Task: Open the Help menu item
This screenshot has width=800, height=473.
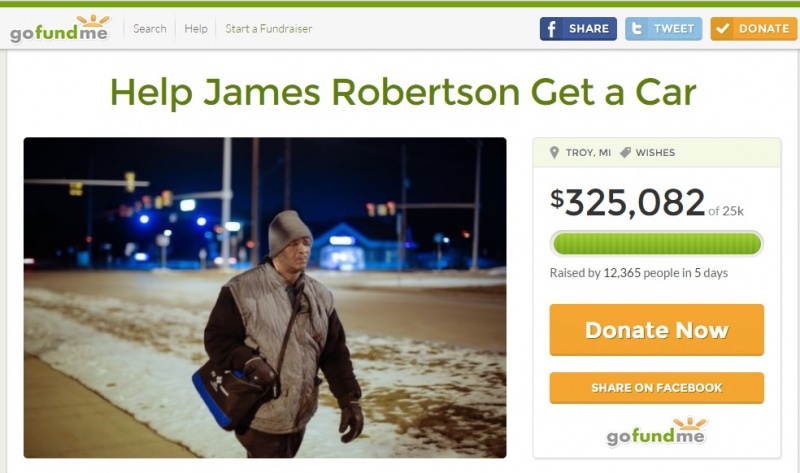Action: pos(196,29)
